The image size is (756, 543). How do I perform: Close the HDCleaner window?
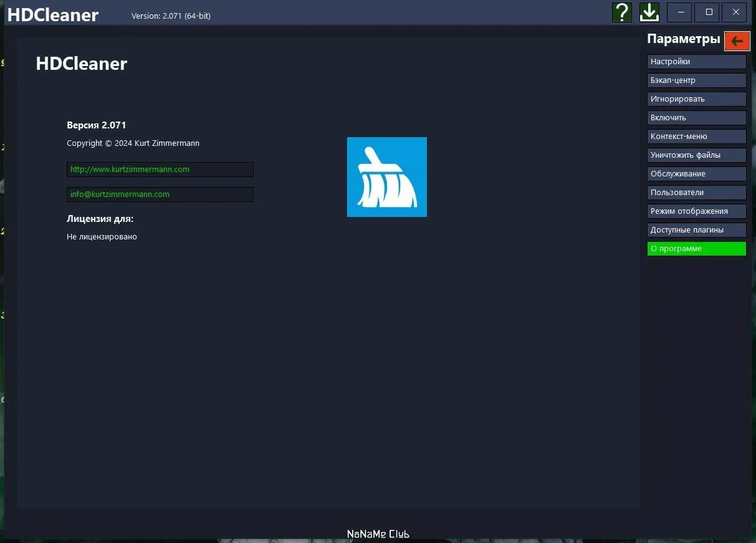[x=735, y=12]
